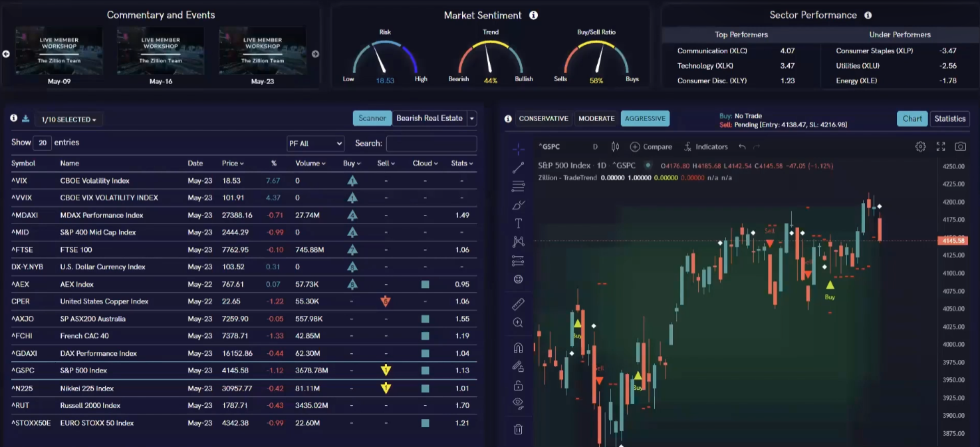Click the Scanner button
Image resolution: width=980 pixels, height=447 pixels.
(372, 118)
